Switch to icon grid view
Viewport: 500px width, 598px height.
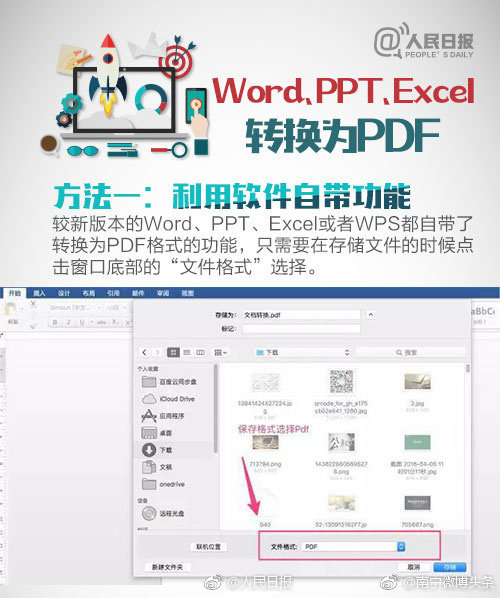pyautogui.click(x=173, y=352)
